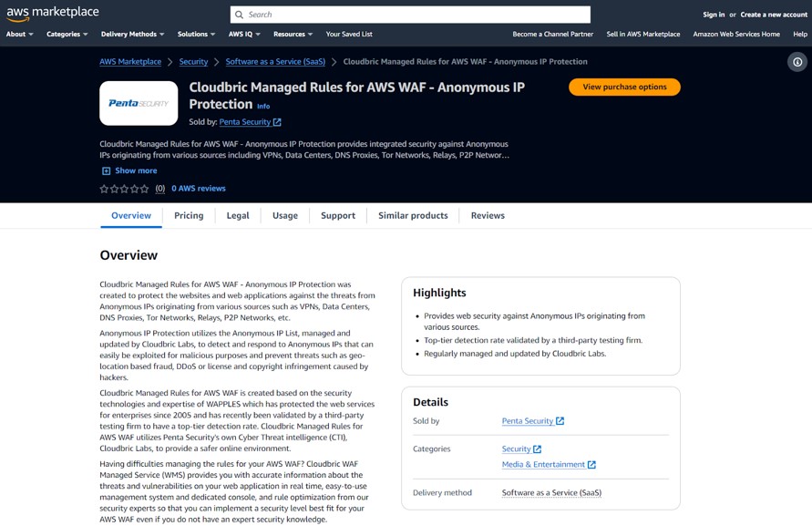
Task: Click the Details heading
Action: tap(430, 402)
